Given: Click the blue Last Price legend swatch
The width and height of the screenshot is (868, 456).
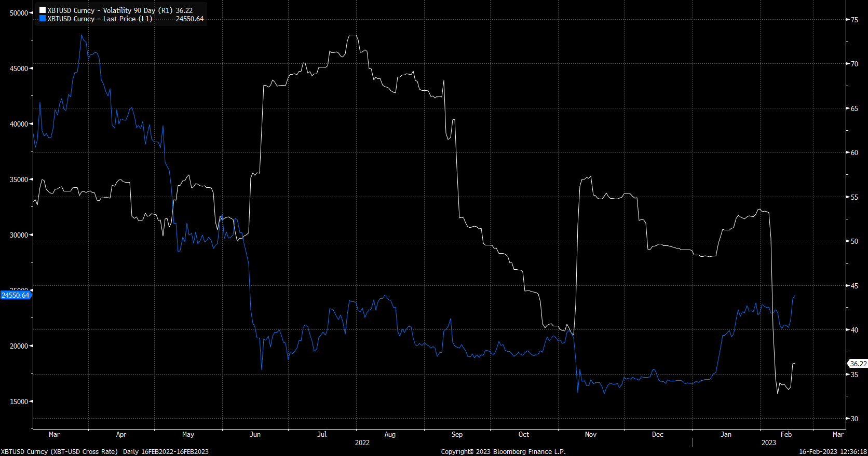Looking at the screenshot, I should (43, 19).
